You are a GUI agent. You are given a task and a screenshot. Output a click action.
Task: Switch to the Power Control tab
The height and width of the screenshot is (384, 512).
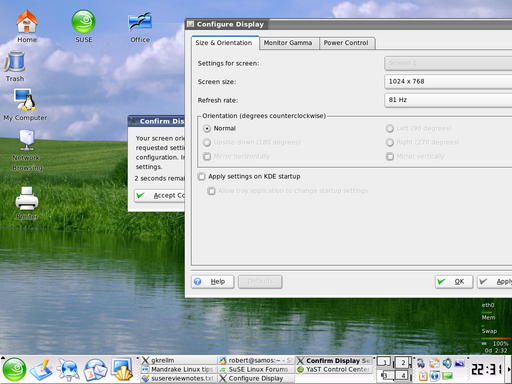coord(346,43)
